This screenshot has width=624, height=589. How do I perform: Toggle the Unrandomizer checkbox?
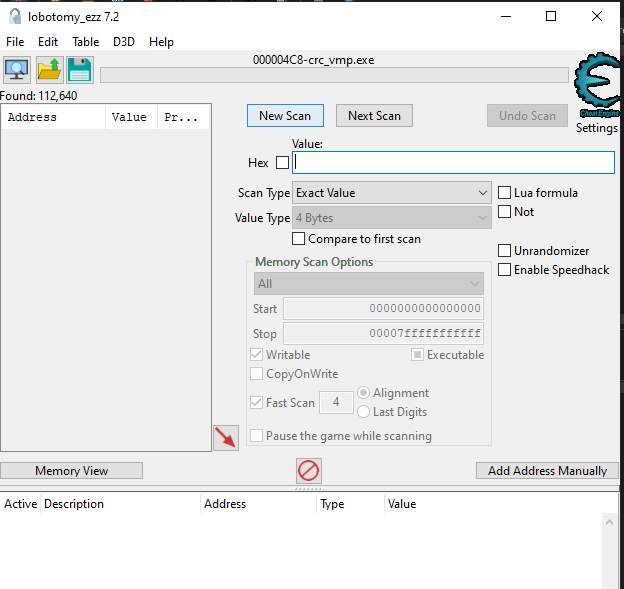(x=504, y=251)
